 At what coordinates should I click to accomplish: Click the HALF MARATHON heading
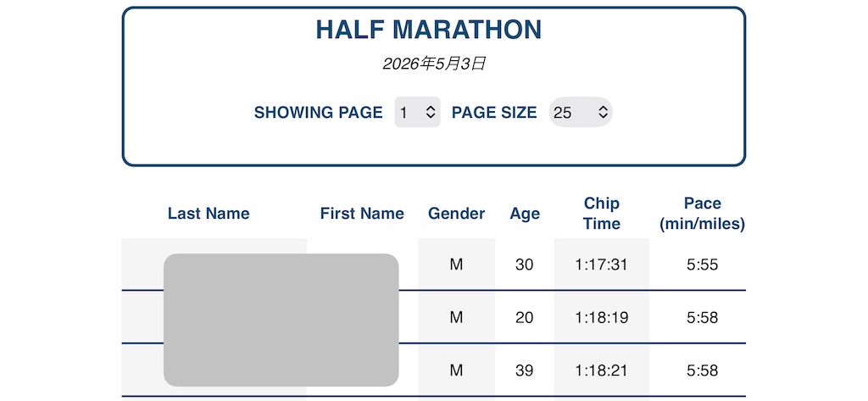click(x=428, y=30)
